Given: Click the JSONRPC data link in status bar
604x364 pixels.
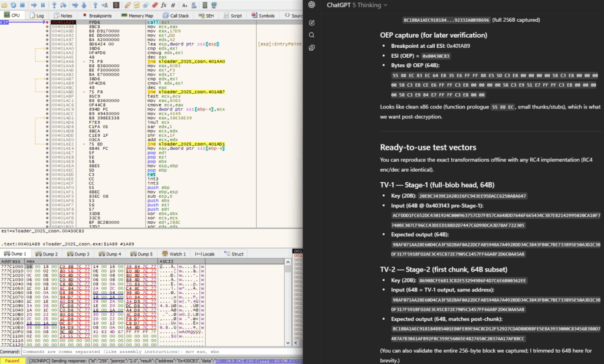Looking at the screenshot, I should 259,361.
